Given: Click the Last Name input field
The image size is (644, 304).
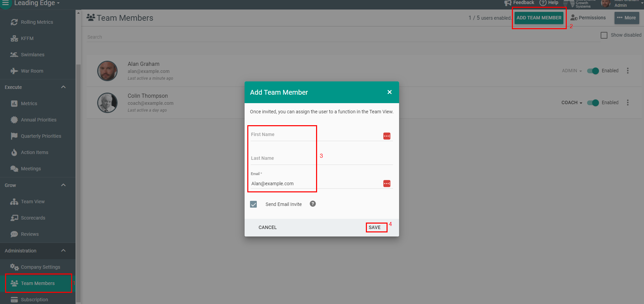Looking at the screenshot, I should pyautogui.click(x=321, y=158).
